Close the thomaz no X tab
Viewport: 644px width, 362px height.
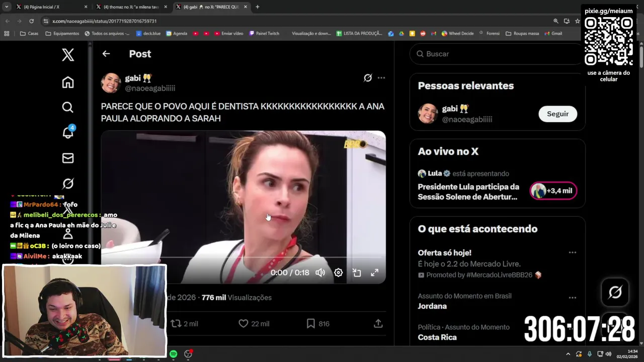tap(166, 7)
